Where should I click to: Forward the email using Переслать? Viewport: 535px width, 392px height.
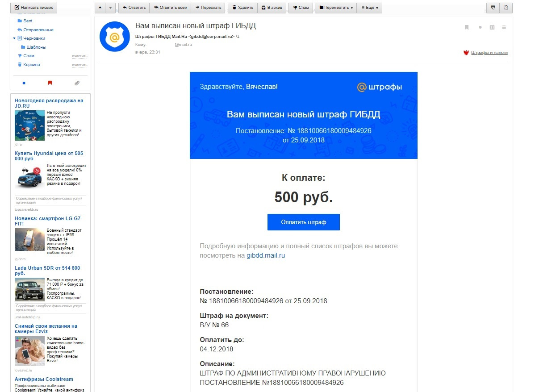(208, 8)
